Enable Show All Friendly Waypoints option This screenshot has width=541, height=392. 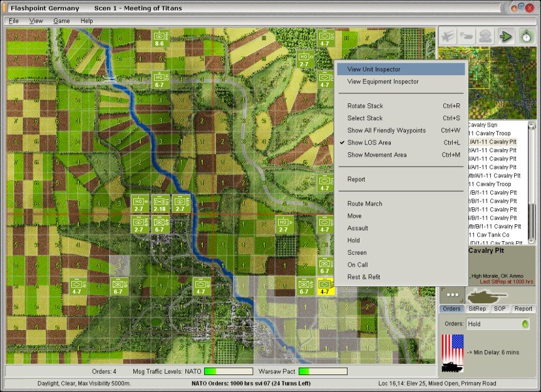point(401,130)
